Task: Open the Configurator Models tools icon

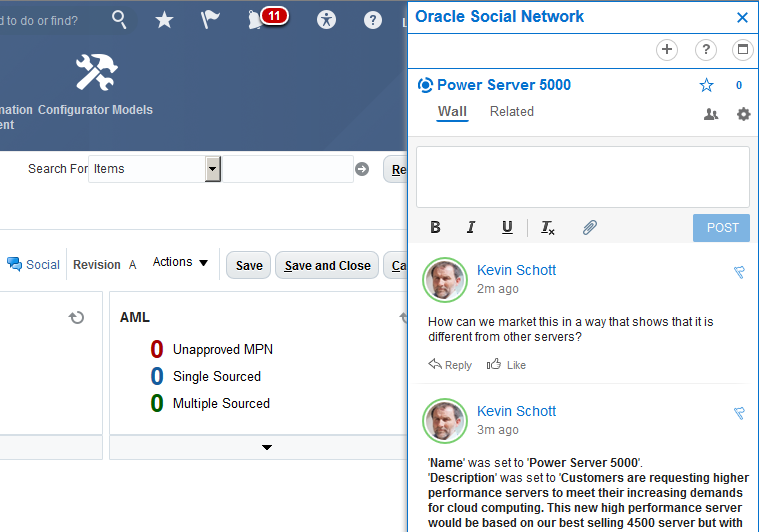Action: pos(96,72)
